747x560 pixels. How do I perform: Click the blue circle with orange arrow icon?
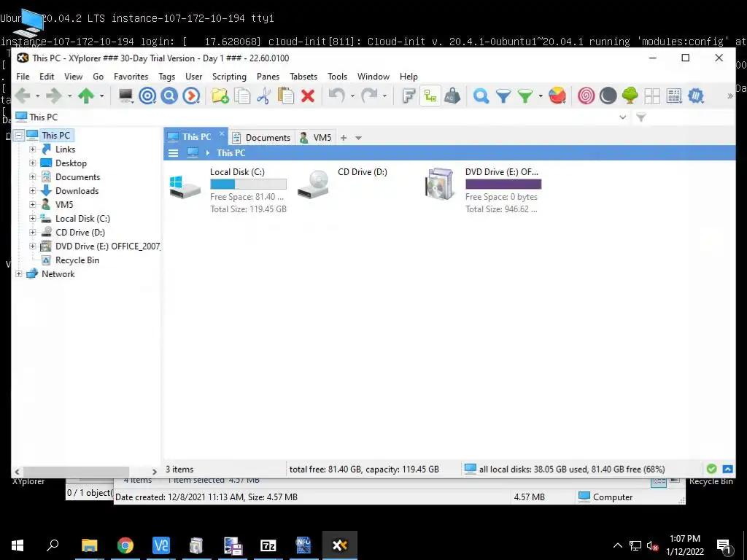click(x=192, y=96)
